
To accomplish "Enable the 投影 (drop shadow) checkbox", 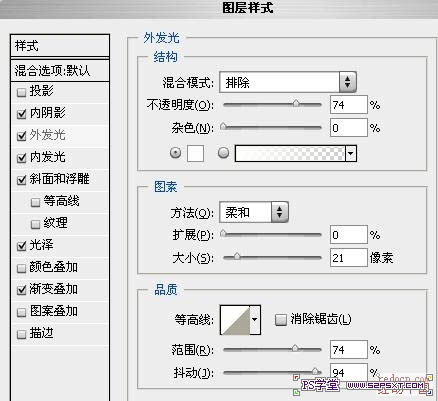I will click(x=21, y=92).
